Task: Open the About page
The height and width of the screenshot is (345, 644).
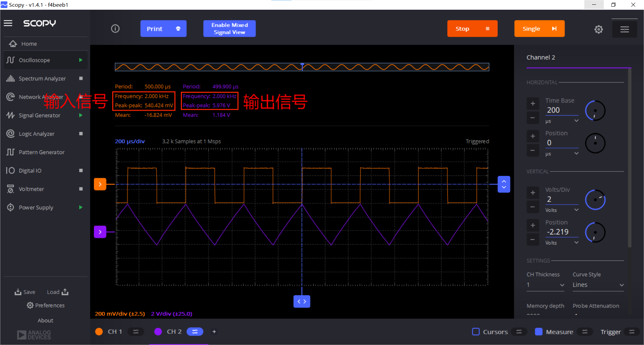Action: pyautogui.click(x=45, y=321)
